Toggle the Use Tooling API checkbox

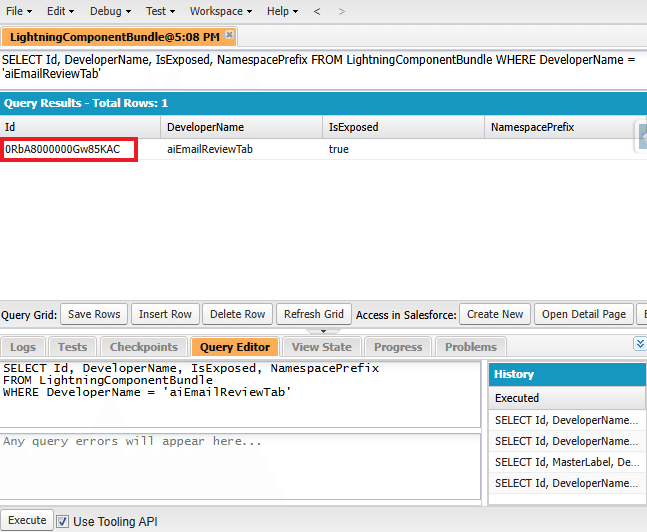[x=62, y=521]
